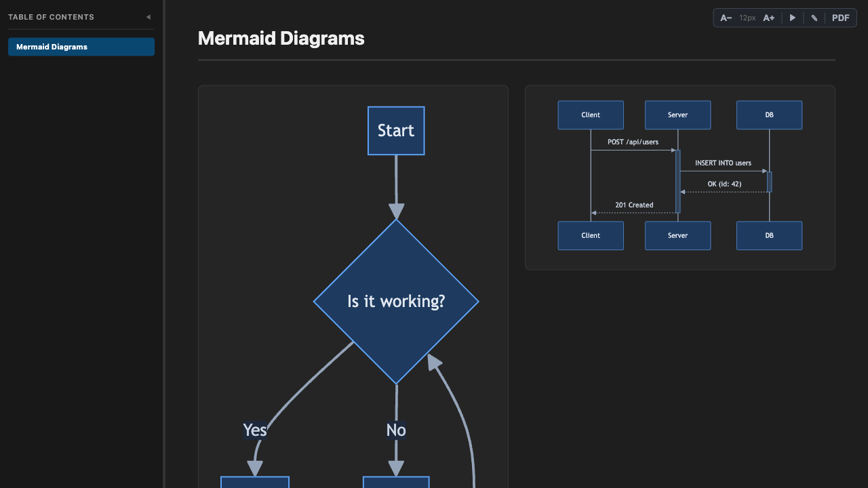This screenshot has width=868, height=488.
Task: Click the Start node in the flowchart
Action: pos(396,130)
